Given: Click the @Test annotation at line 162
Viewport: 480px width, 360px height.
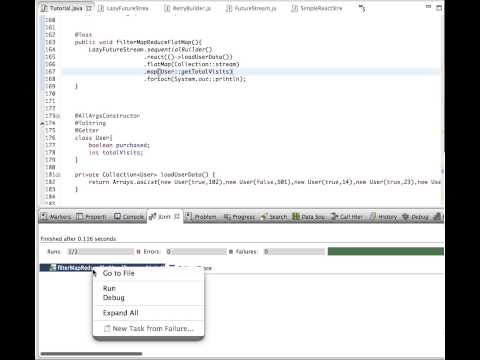Looking at the screenshot, I should [83, 35].
